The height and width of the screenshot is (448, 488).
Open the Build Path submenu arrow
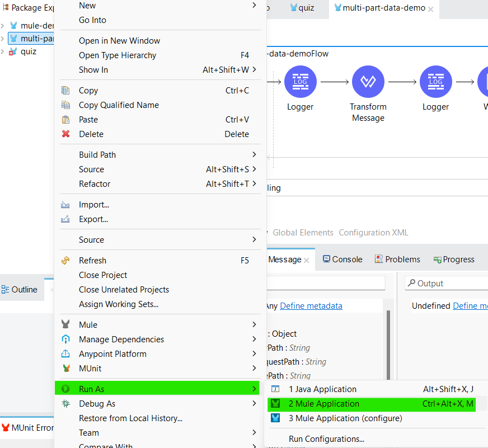tap(254, 154)
